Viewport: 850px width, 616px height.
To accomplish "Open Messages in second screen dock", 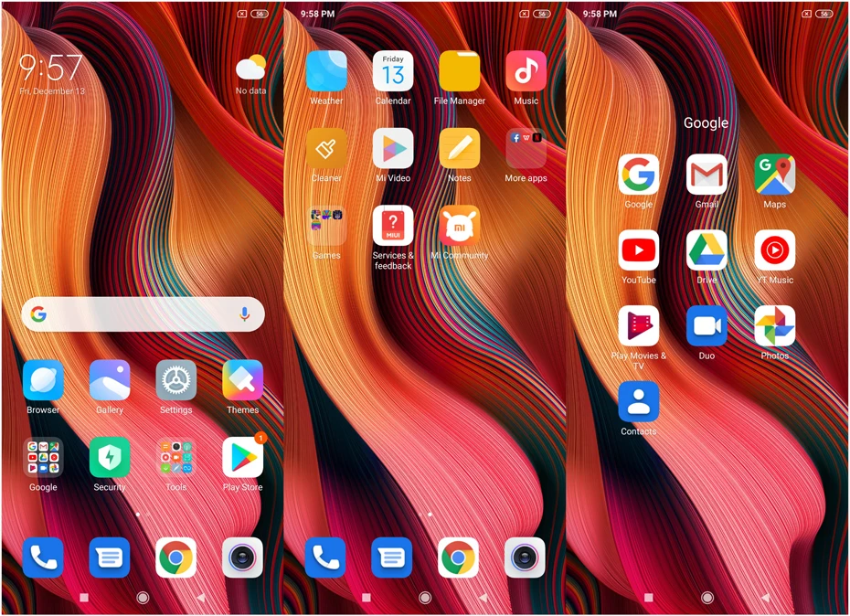I will pyautogui.click(x=392, y=558).
